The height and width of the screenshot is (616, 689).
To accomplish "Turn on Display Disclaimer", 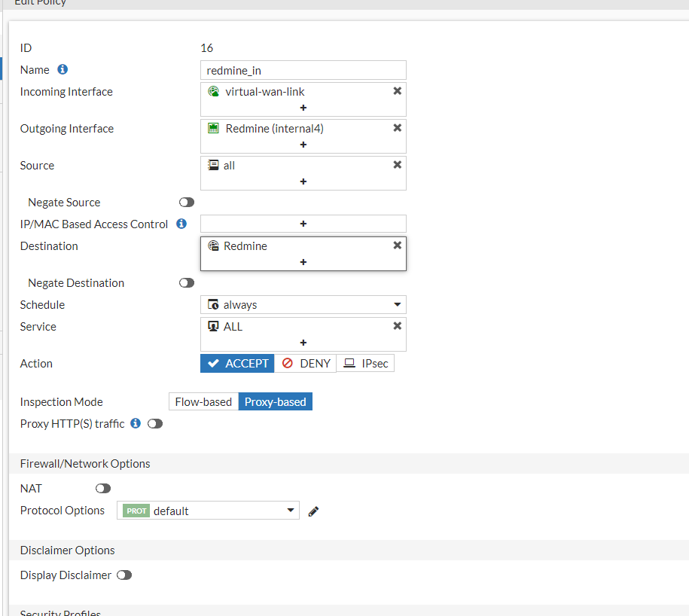I will pyautogui.click(x=124, y=575).
